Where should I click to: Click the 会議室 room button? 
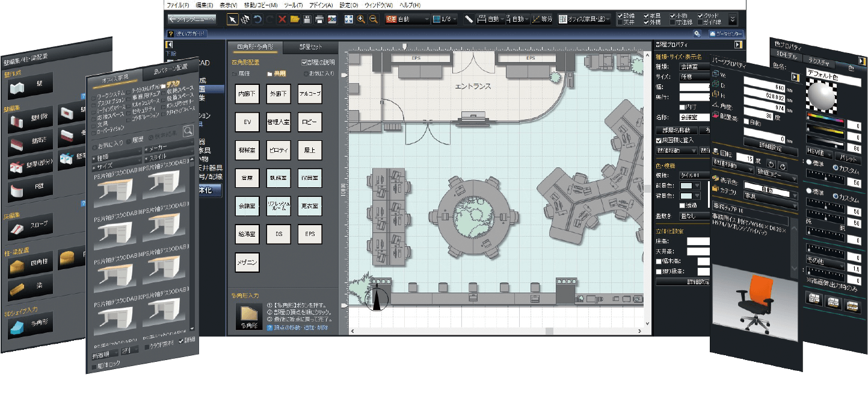tap(247, 206)
